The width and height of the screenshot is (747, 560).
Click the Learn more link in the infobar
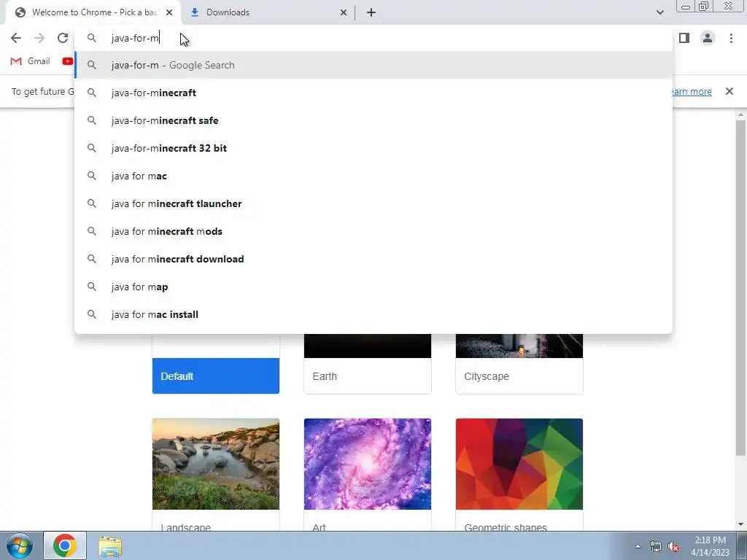pyautogui.click(x=692, y=91)
